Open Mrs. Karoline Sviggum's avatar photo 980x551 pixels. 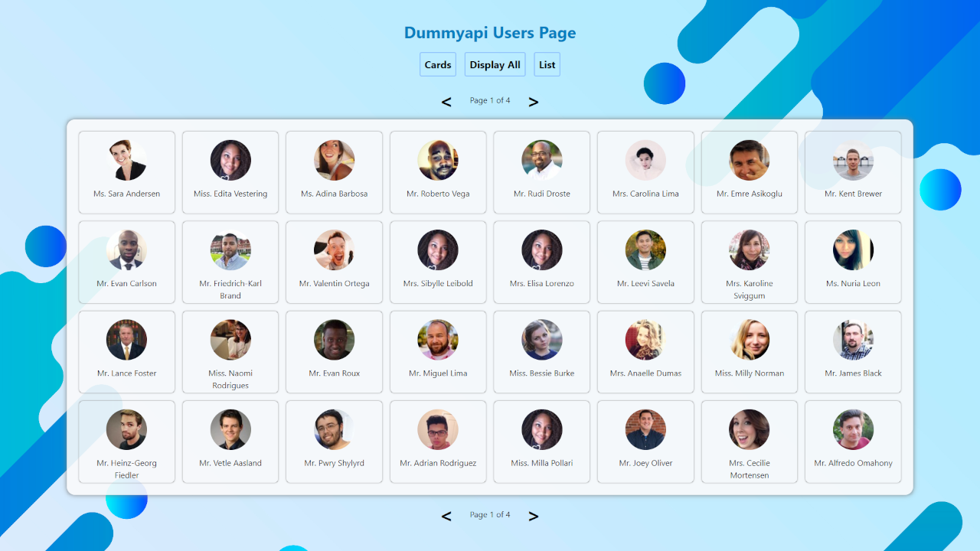750,249
